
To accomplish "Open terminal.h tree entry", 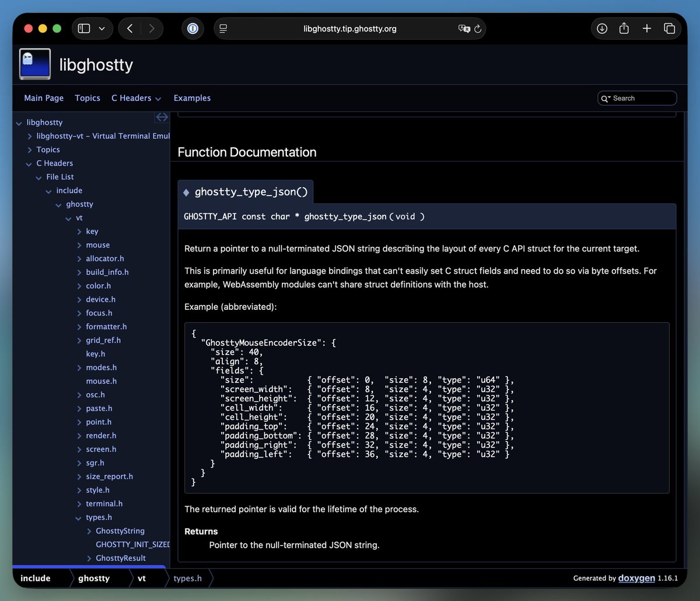I will 104,504.
